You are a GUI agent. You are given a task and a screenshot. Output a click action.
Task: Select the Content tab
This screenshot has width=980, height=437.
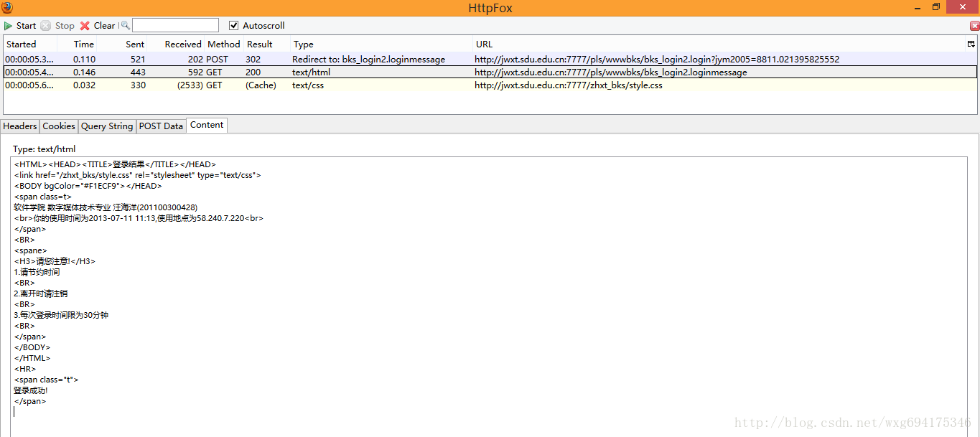(x=207, y=126)
